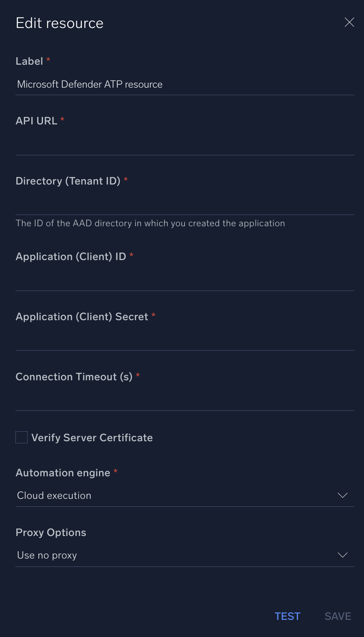
Task: Open the Automation engine dropdown
Action: [x=184, y=495]
